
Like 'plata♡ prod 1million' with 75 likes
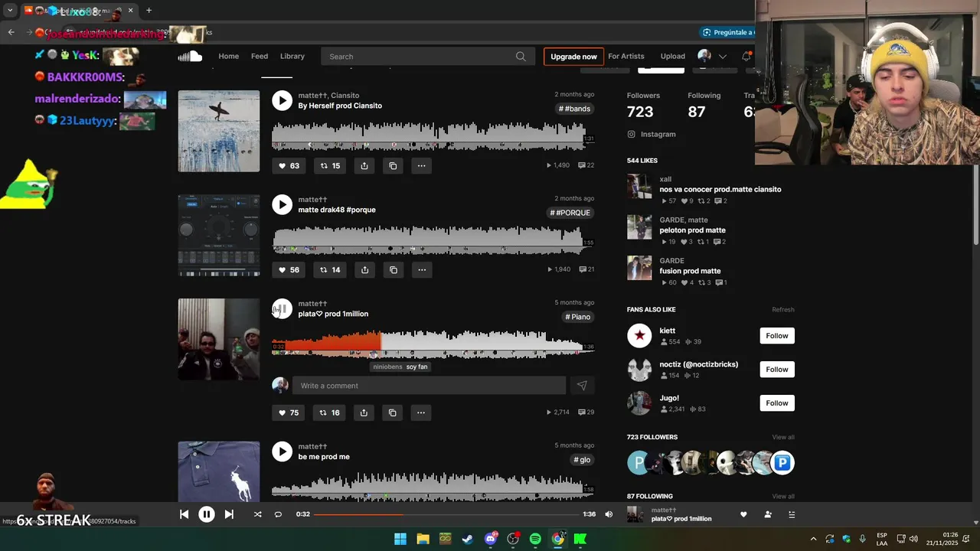coord(289,412)
